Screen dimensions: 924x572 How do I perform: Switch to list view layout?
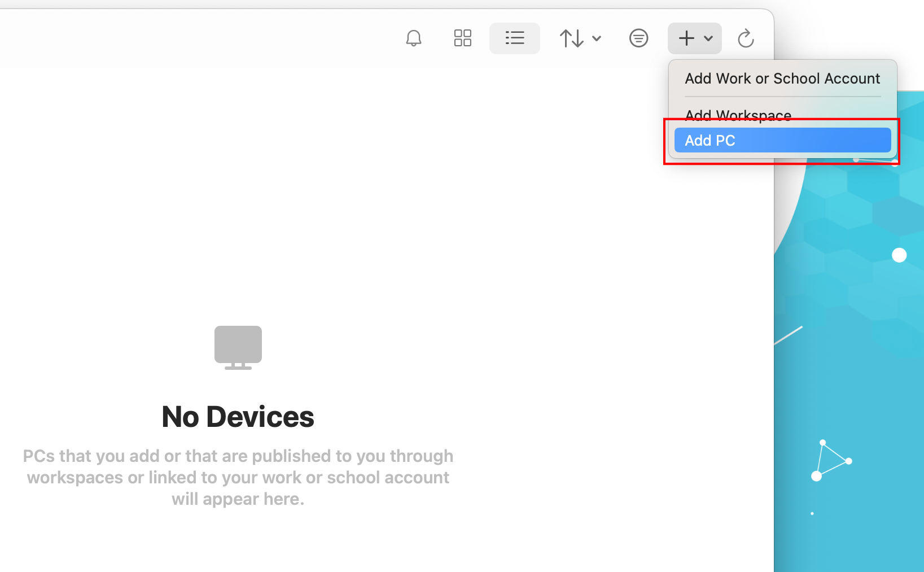(x=514, y=38)
